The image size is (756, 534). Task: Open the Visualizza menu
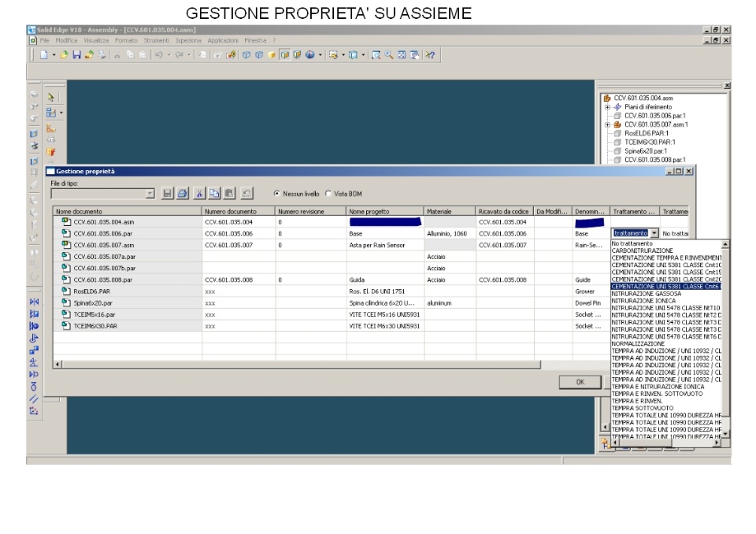coord(96,40)
